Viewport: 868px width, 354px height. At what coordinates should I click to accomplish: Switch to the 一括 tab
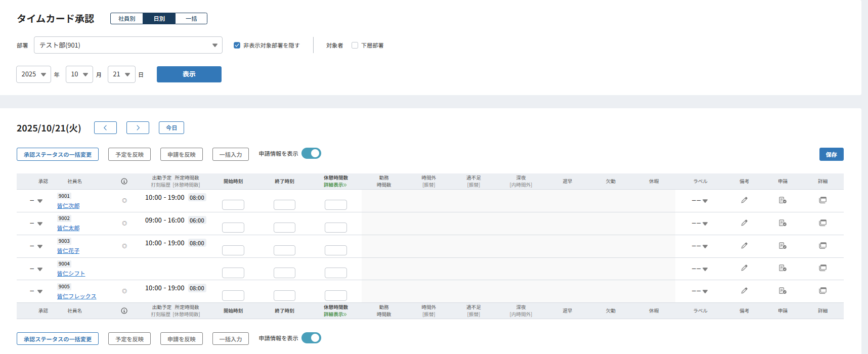pos(191,19)
